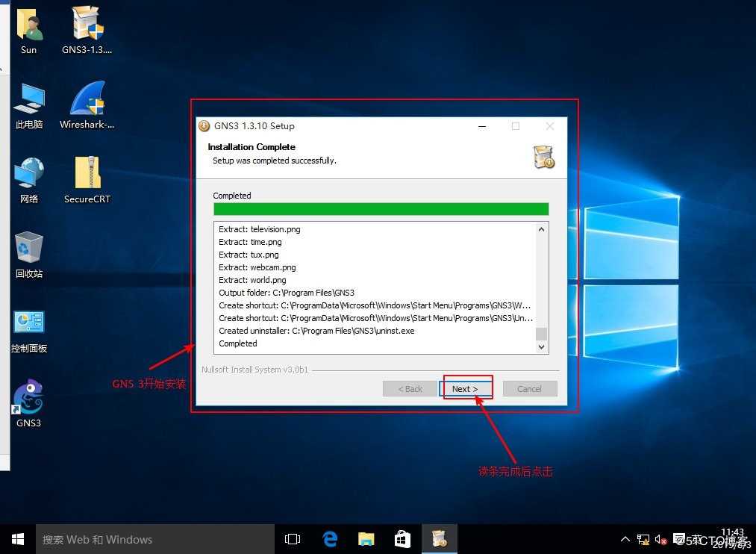Activate the GNS3 setup taskbar button
Image resolution: width=756 pixels, height=554 pixels.
(x=440, y=539)
